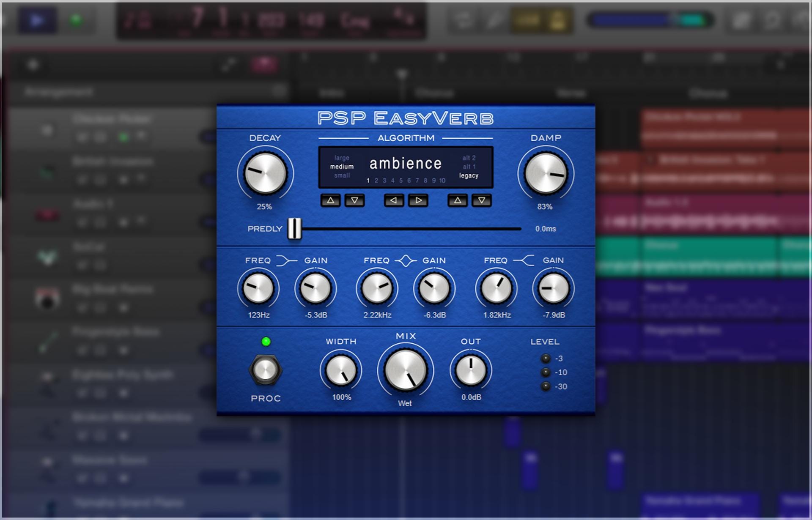Viewport: 812px width, 520px height.
Task: Click the high shelf GAIN knob at -7.9dB
Action: pos(554,288)
